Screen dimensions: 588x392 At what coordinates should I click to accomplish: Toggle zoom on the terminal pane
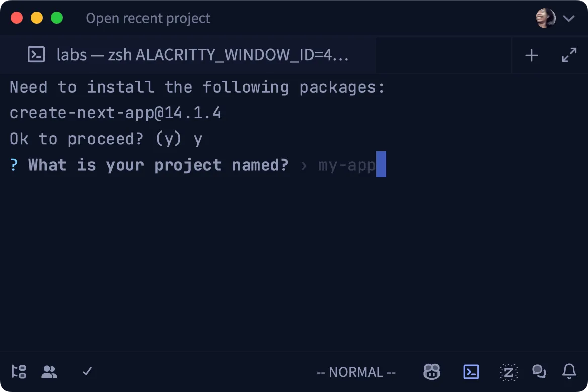pos(569,55)
